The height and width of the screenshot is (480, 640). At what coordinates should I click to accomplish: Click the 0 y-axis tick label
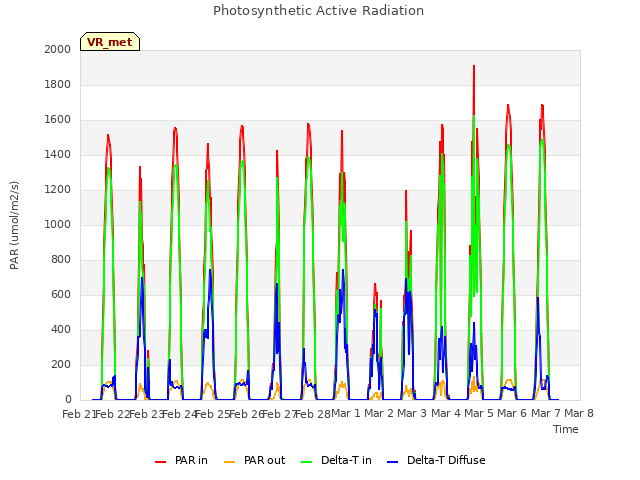[68, 400]
